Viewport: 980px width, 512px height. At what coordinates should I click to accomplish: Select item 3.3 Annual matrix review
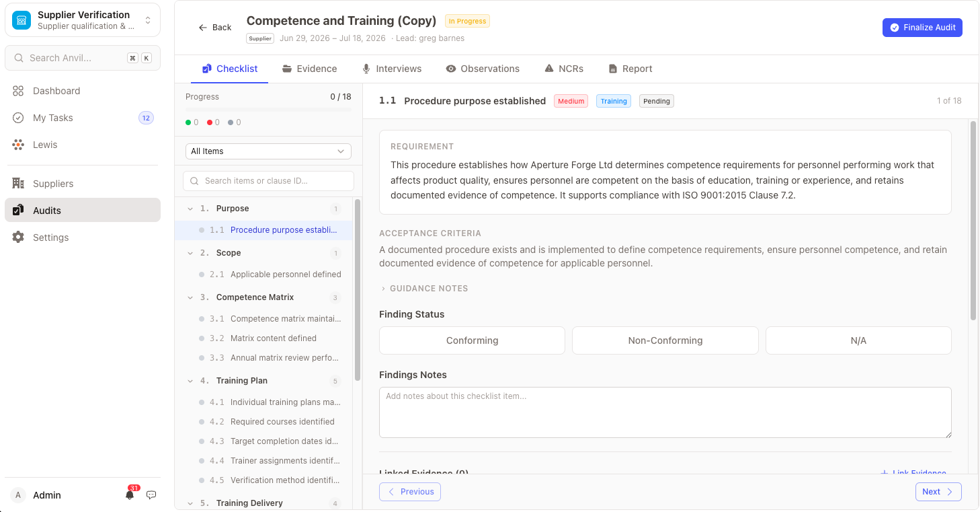(x=263, y=358)
